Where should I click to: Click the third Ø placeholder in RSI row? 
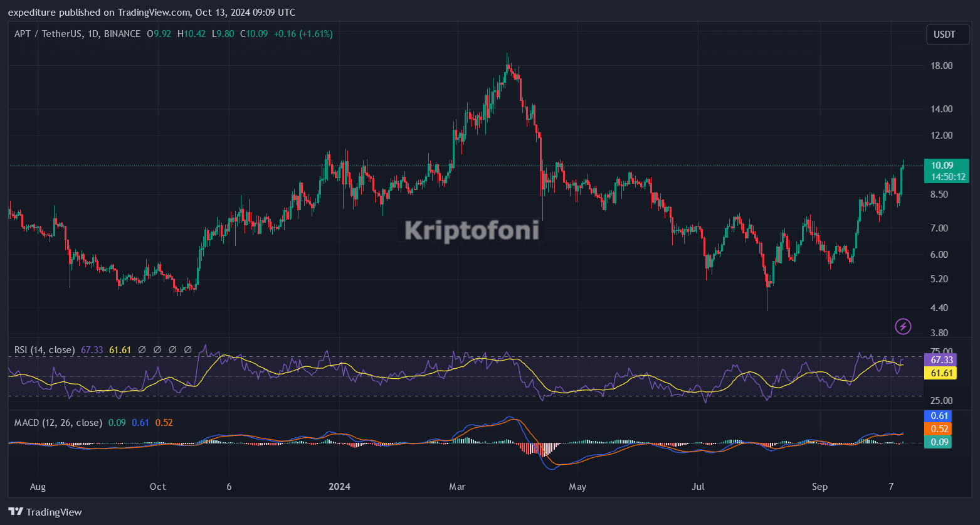point(172,349)
